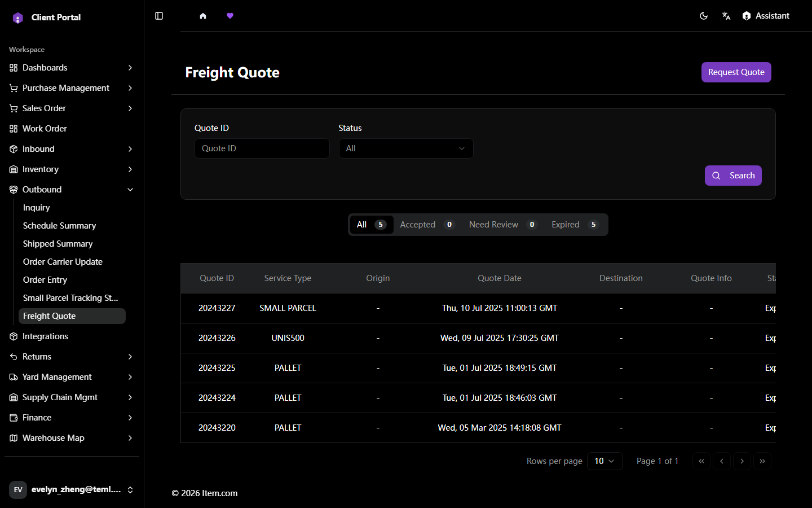812x508 pixels.
Task: Focus the Quote ID input field
Action: (x=262, y=148)
